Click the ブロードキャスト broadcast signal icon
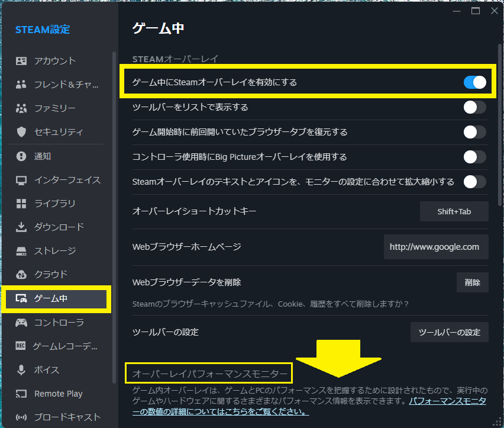 coord(21,417)
